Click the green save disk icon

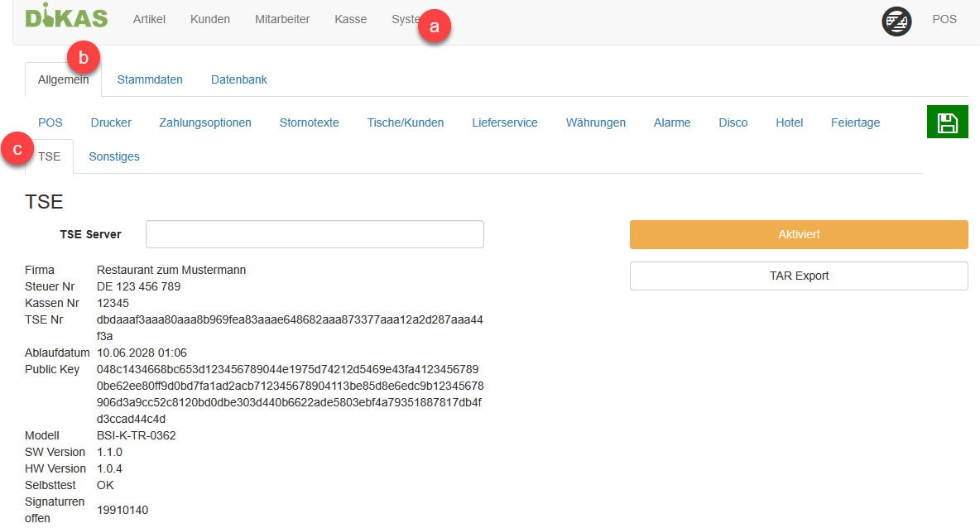coord(947,122)
